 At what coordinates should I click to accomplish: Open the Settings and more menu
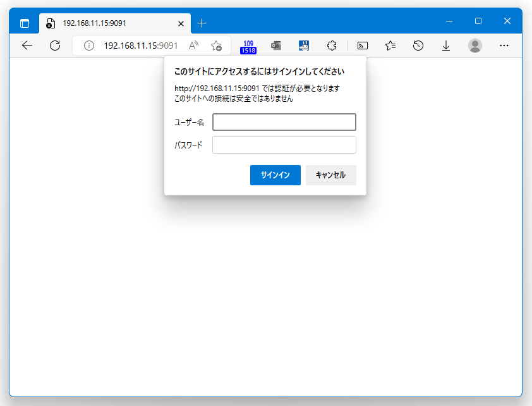[x=504, y=46]
